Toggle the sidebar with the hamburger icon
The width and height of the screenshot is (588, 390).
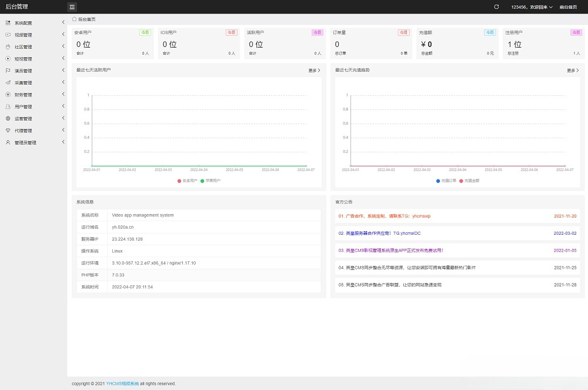[72, 6]
